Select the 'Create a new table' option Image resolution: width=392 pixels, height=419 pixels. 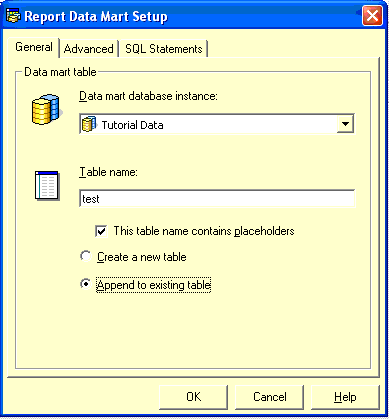pyautogui.click(x=86, y=257)
